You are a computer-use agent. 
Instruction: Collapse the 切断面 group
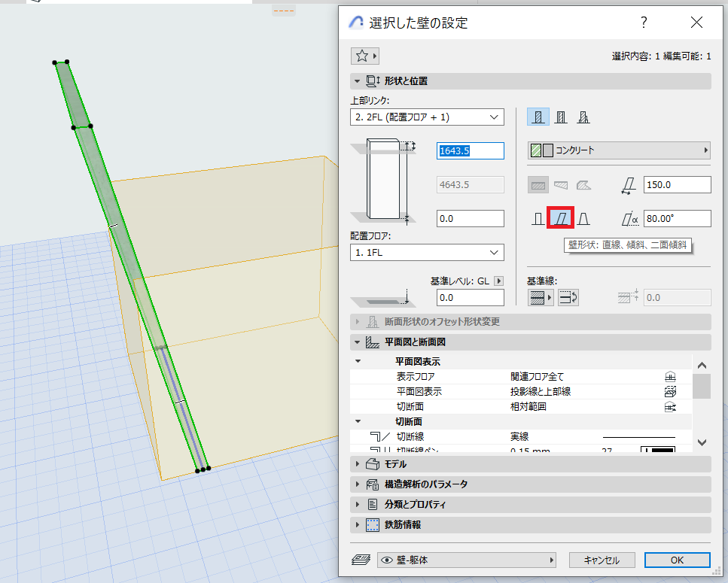358,421
